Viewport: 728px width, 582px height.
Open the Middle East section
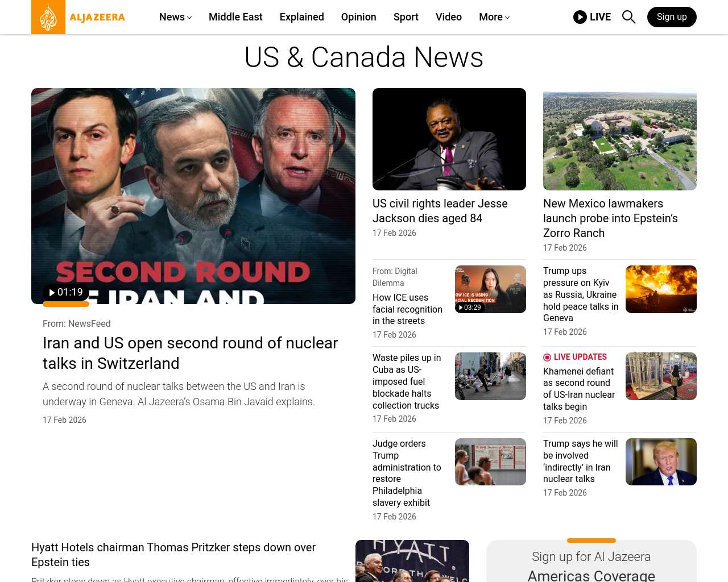[x=235, y=17]
